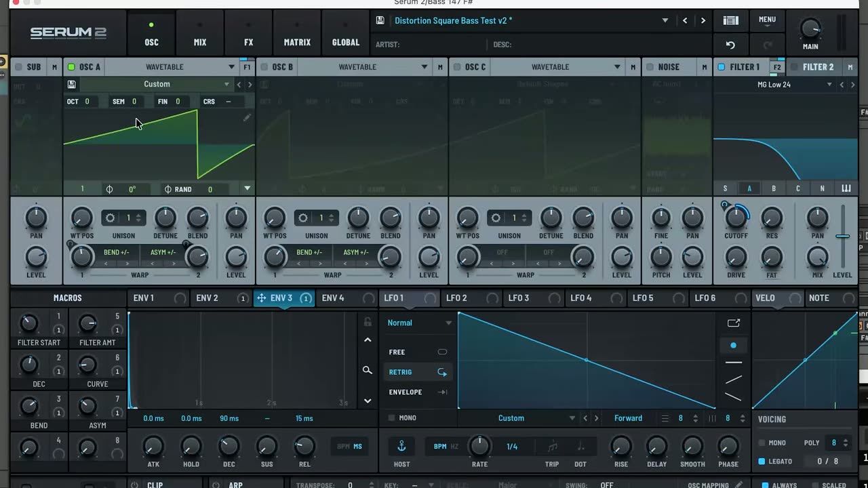Click the filter keytrack piano icon

click(x=846, y=188)
